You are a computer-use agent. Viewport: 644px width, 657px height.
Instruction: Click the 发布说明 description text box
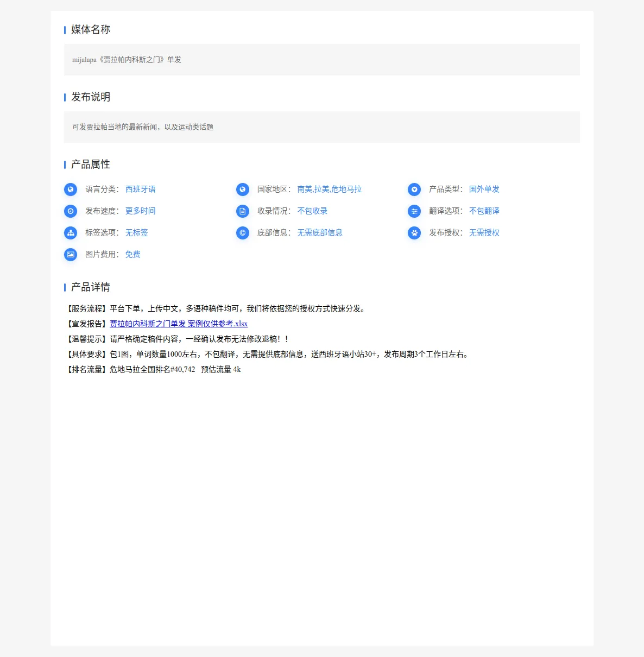tap(322, 127)
